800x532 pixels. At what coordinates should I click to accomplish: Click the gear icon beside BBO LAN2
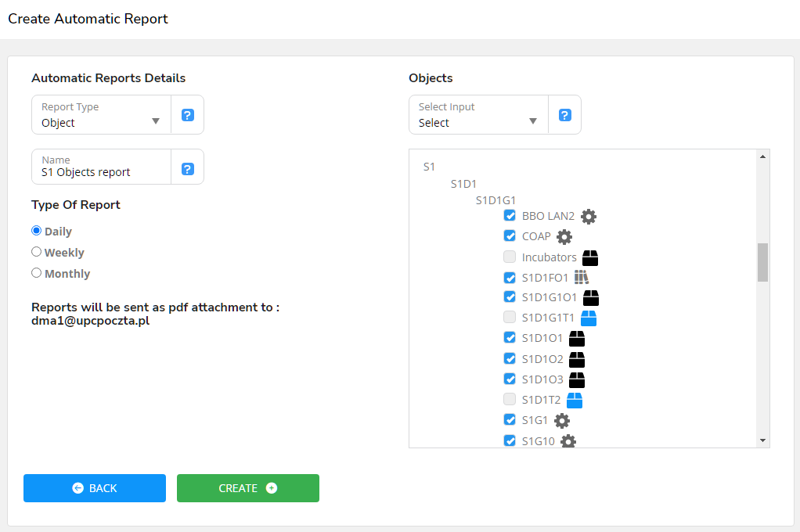click(x=589, y=217)
